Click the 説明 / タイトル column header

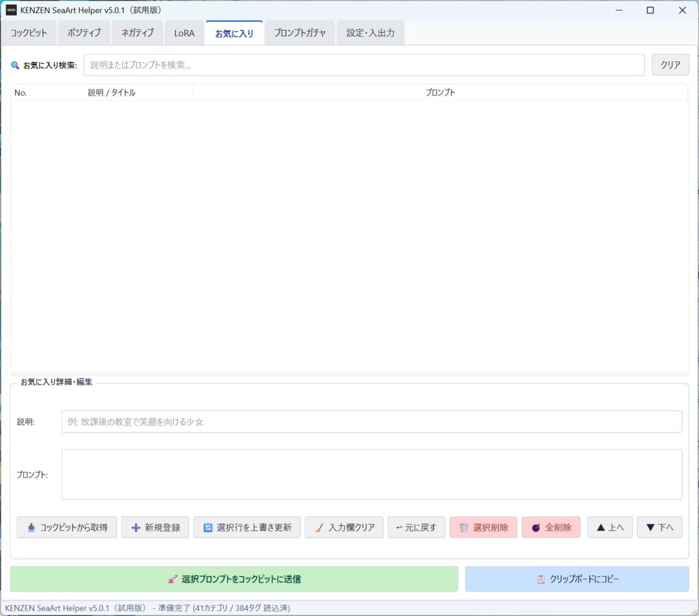tap(111, 93)
